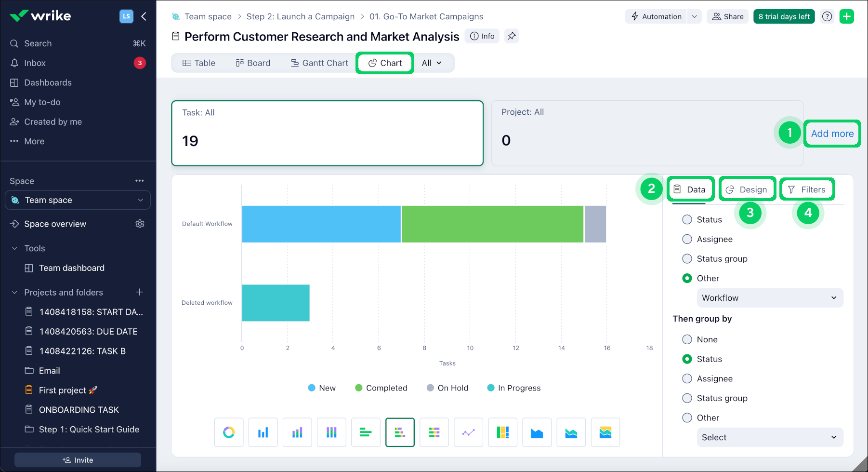
Task: Switch to the treemap chart type
Action: [503, 432]
